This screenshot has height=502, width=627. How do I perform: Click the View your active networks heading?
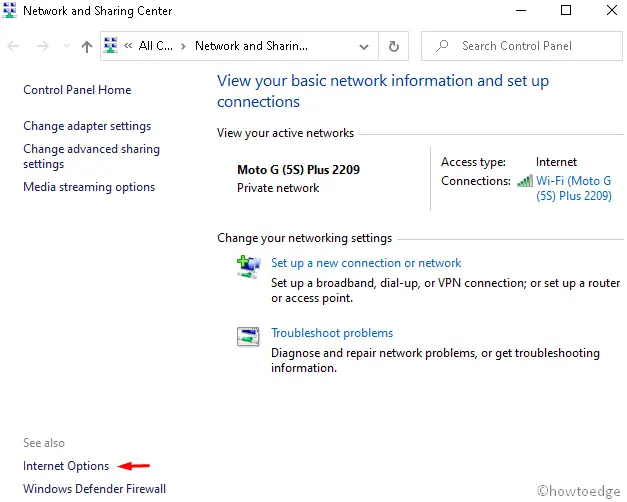tap(285, 133)
